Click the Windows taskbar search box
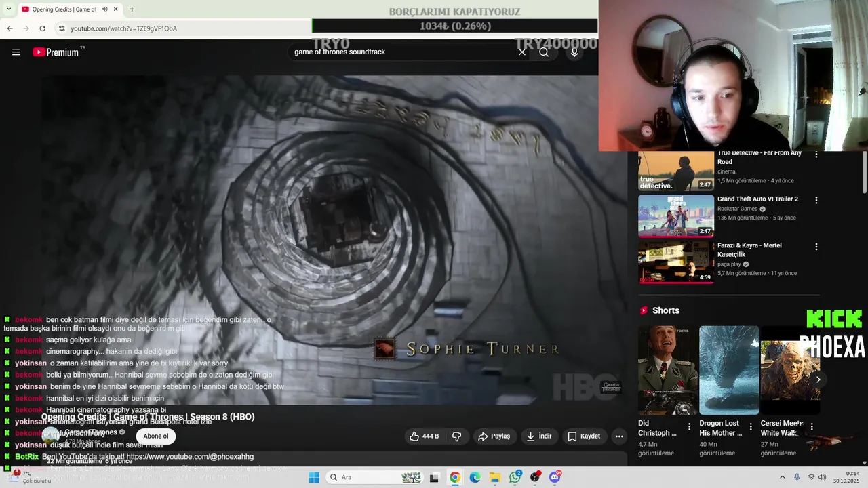This screenshot has width=868, height=488. 374,477
